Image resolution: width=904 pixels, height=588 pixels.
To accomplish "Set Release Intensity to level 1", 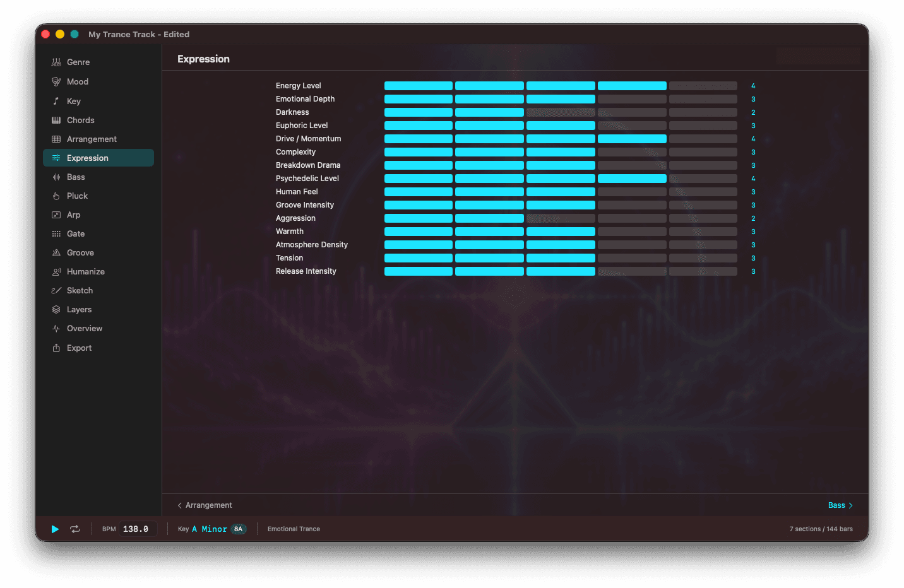I will [418, 271].
